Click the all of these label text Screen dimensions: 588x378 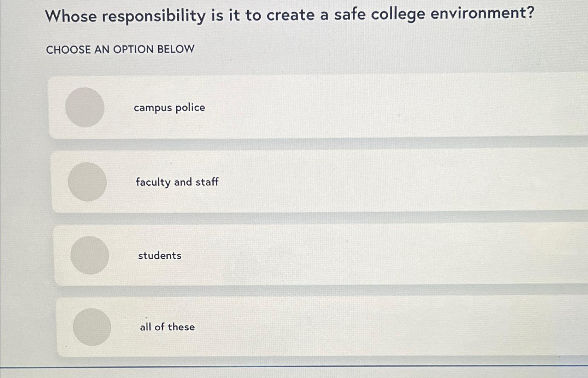pos(166,328)
